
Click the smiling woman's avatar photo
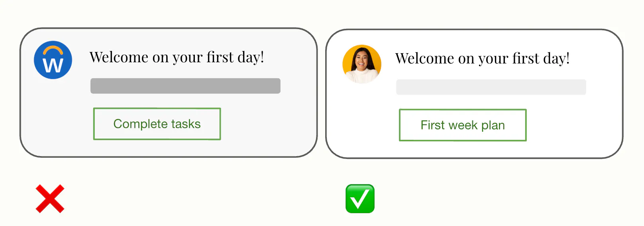point(362,64)
